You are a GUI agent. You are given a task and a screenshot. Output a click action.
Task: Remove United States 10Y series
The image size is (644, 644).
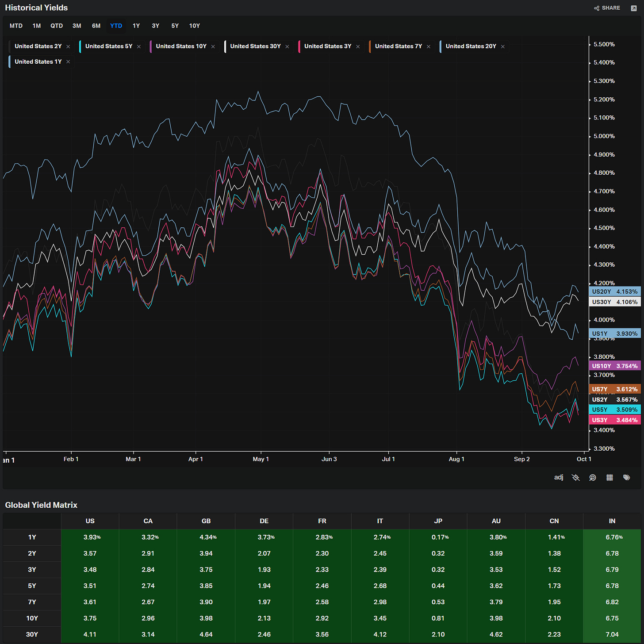213,46
